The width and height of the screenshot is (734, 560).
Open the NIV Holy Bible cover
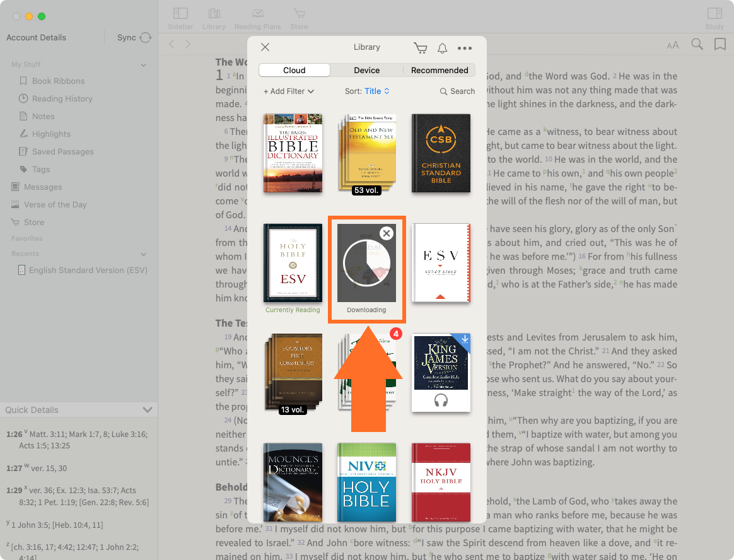[366, 482]
